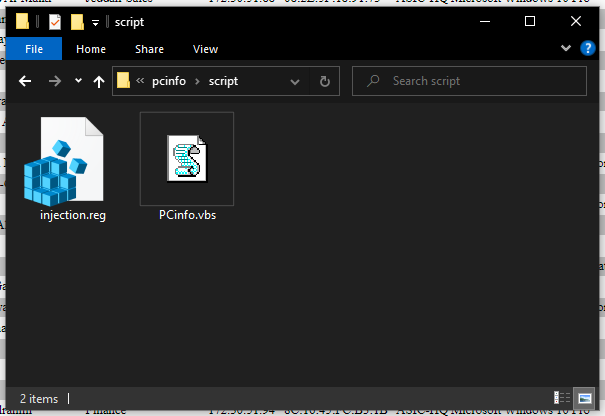
Task: Switch to the Home ribbon tab
Action: 91,49
